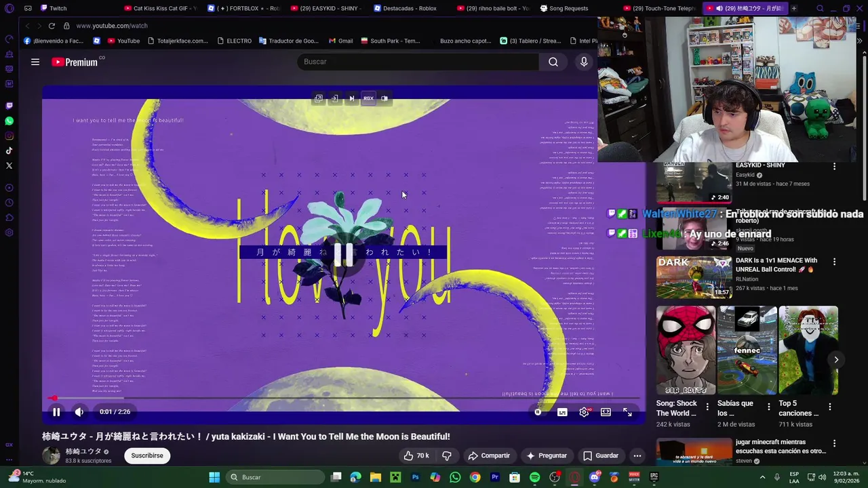Toggle subtitles with the captions icon
This screenshot has width=868, height=488.
coord(562,411)
